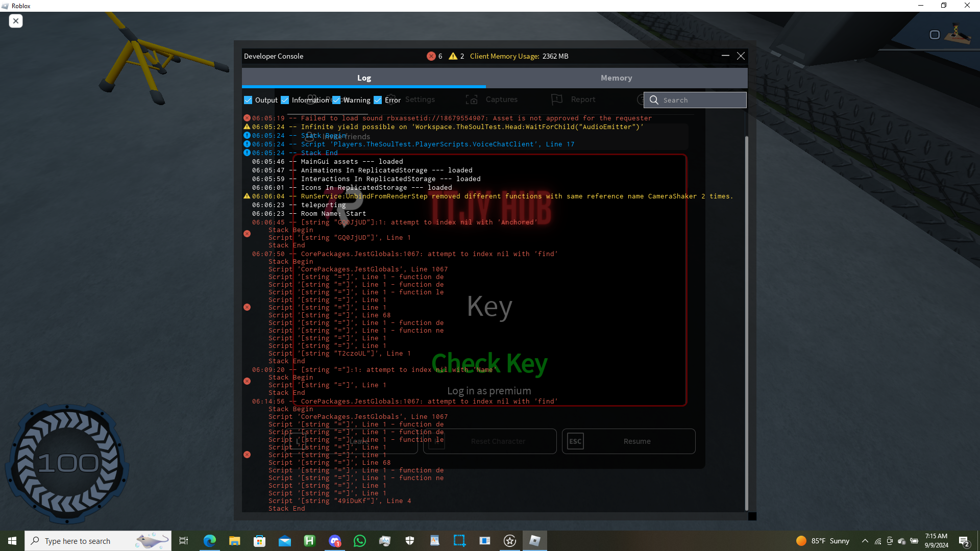Image resolution: width=980 pixels, height=551 pixels.
Task: Click the console log vertical scrollbar
Action: coord(746,321)
